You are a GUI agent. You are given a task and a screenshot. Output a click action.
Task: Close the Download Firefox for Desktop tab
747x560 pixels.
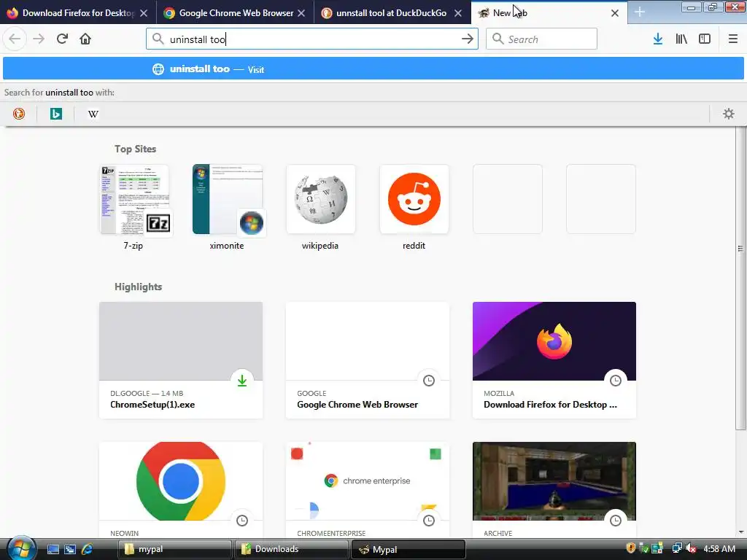[x=144, y=13]
